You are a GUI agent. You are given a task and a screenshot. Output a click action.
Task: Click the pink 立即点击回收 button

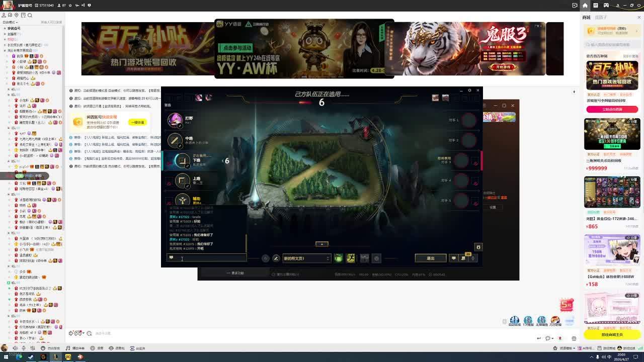click(x=612, y=109)
